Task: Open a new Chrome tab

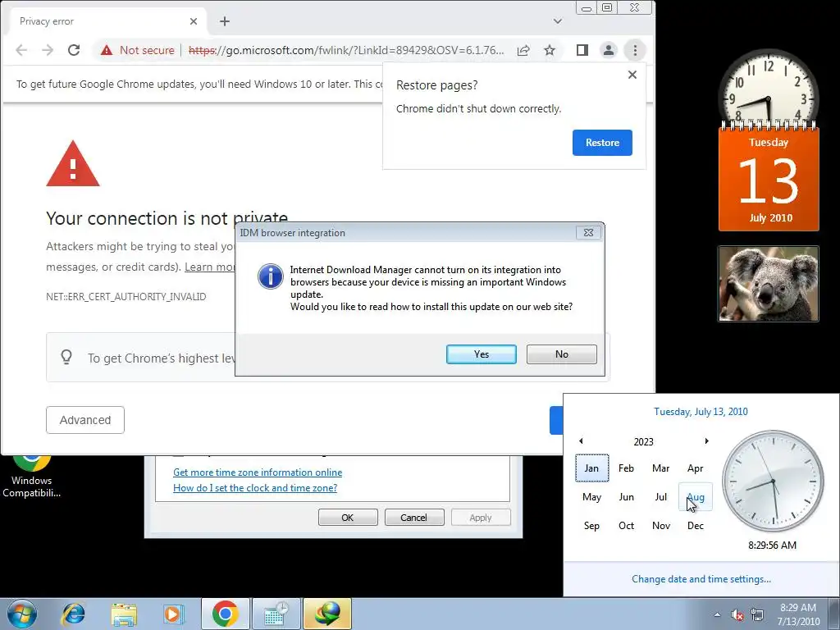Action: click(225, 21)
